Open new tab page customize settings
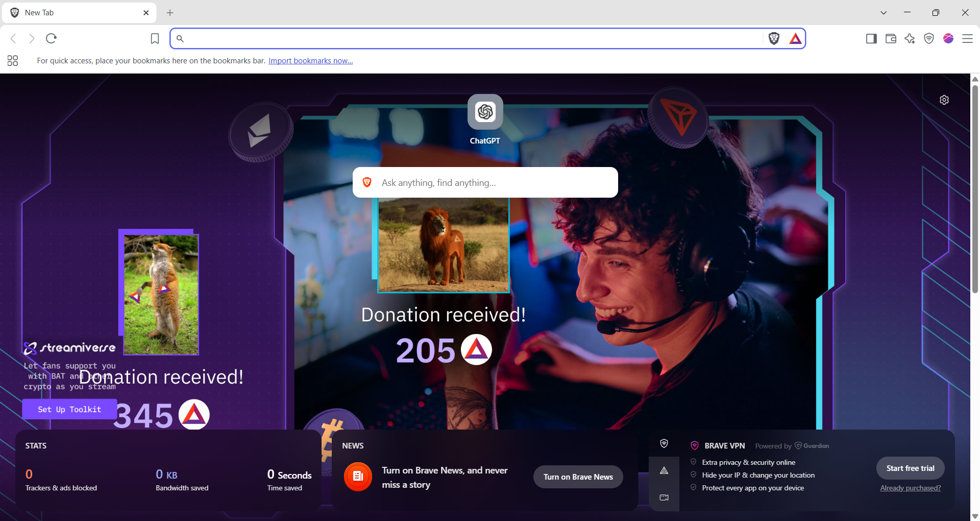 (x=944, y=100)
